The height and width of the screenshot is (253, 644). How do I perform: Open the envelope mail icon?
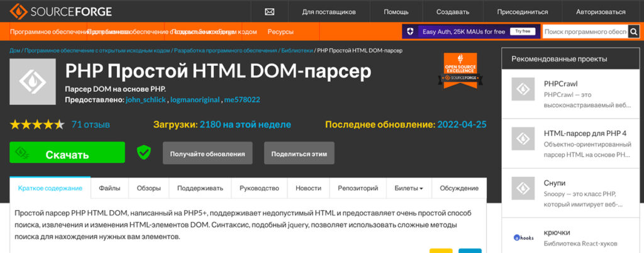coord(269,12)
